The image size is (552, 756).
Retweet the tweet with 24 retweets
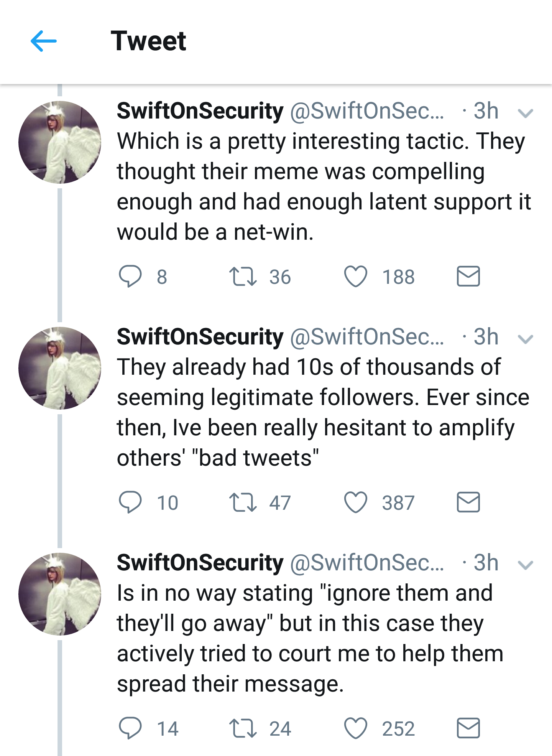243,728
